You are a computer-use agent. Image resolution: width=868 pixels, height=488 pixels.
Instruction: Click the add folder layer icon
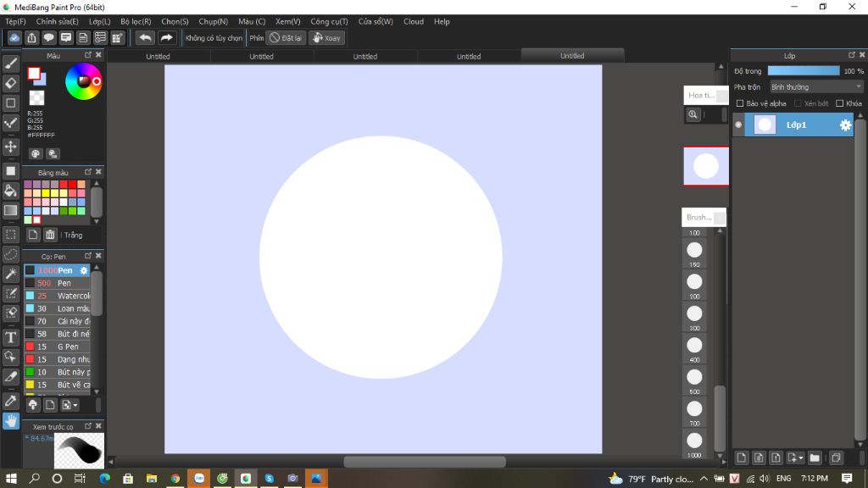pyautogui.click(x=815, y=457)
